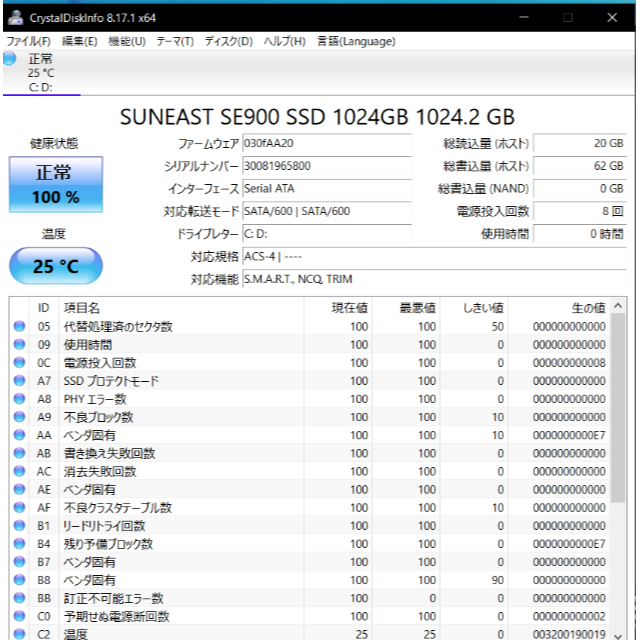Click the status orb for row B1

point(19,525)
